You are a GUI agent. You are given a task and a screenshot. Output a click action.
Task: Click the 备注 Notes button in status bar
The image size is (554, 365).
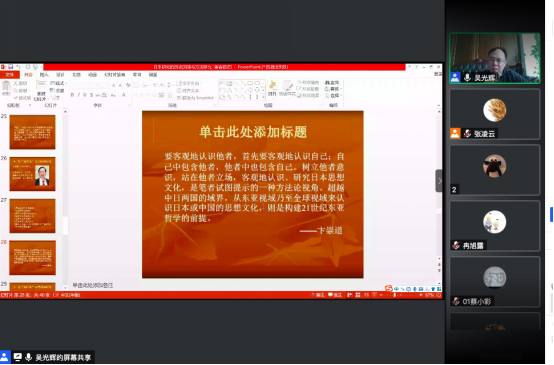pos(318,295)
